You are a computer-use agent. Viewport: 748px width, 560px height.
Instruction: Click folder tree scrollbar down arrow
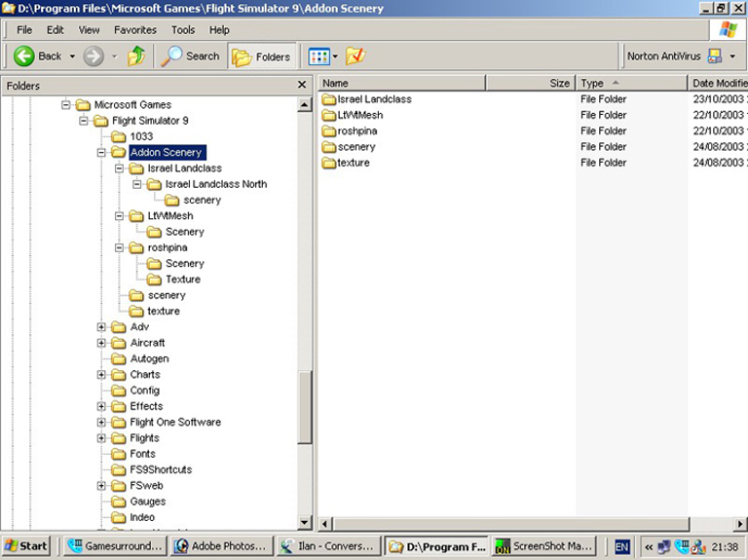coord(304,522)
